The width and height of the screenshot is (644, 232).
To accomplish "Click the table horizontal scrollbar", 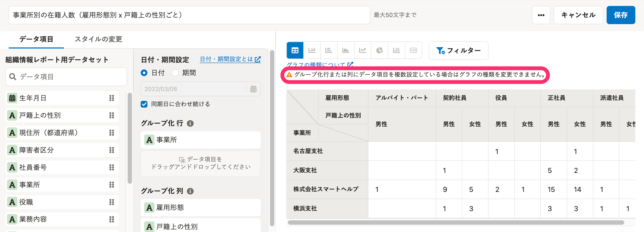I will (x=456, y=223).
